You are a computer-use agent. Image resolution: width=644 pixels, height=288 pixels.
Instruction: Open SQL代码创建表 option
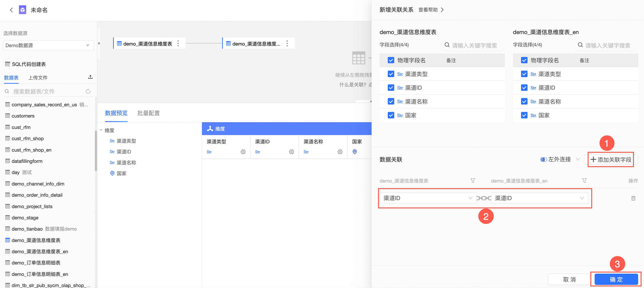[x=26, y=64]
